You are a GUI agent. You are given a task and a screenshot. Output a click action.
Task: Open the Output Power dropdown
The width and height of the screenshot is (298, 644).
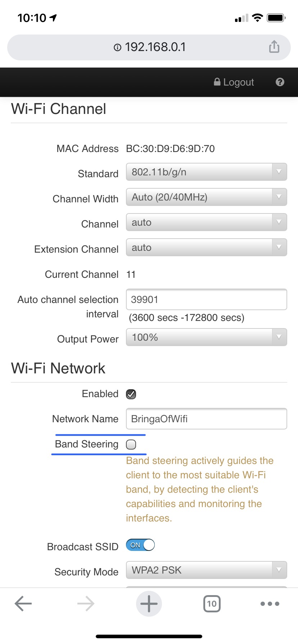coord(206,337)
